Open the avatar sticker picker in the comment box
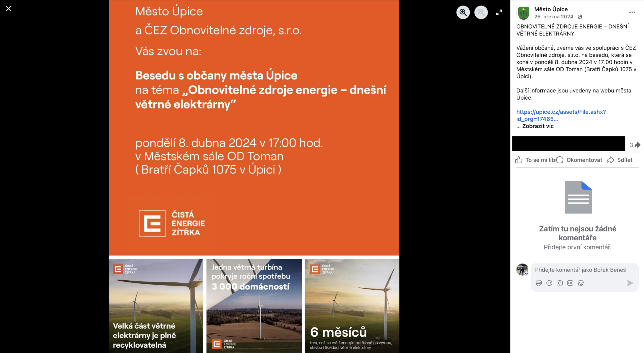Image resolution: width=644 pixels, height=353 pixels. pos(539,283)
